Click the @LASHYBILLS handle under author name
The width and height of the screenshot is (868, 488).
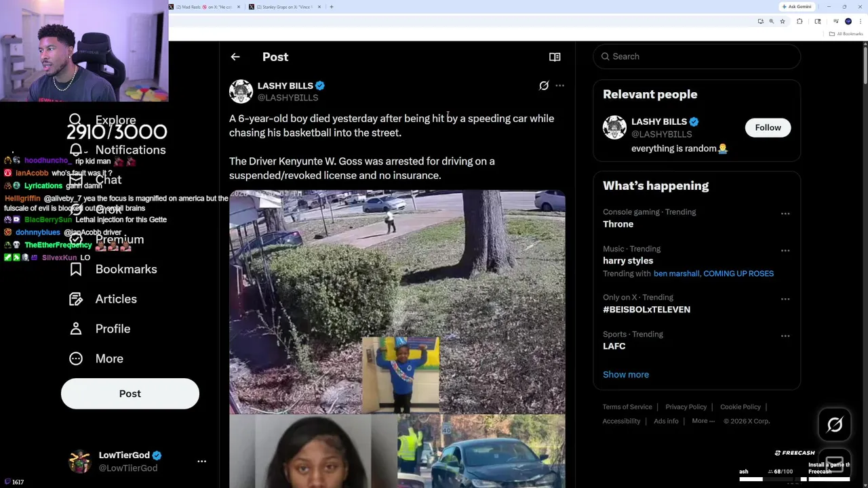coord(288,98)
